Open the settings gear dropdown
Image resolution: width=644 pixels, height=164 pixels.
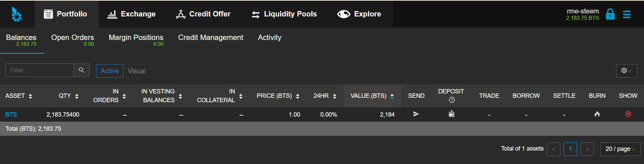[626, 71]
